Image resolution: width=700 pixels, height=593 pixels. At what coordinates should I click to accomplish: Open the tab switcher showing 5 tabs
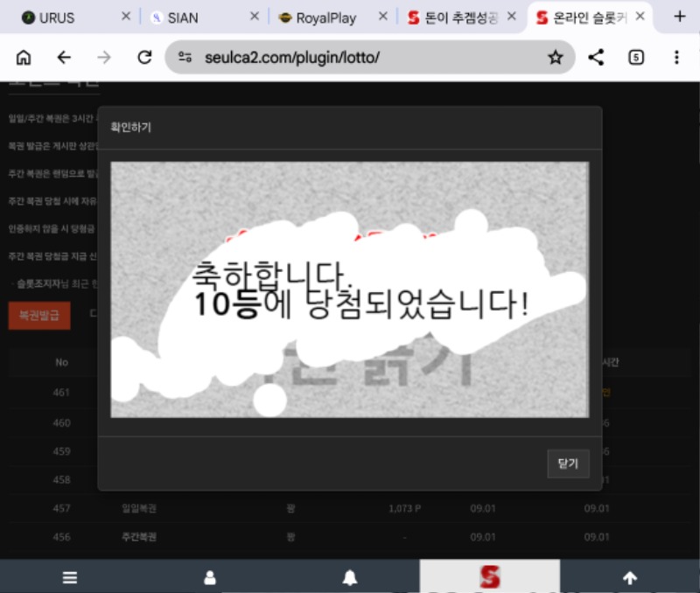[x=636, y=58]
